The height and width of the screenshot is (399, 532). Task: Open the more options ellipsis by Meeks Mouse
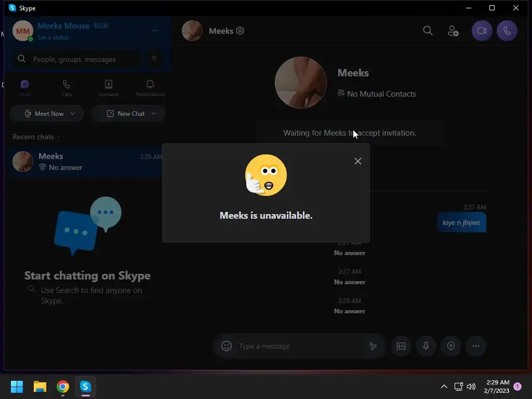point(155,31)
